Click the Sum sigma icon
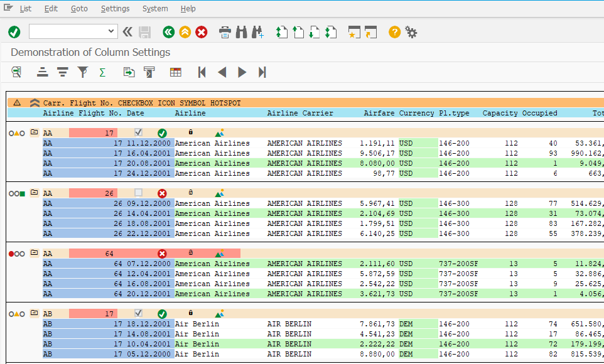 tap(102, 72)
